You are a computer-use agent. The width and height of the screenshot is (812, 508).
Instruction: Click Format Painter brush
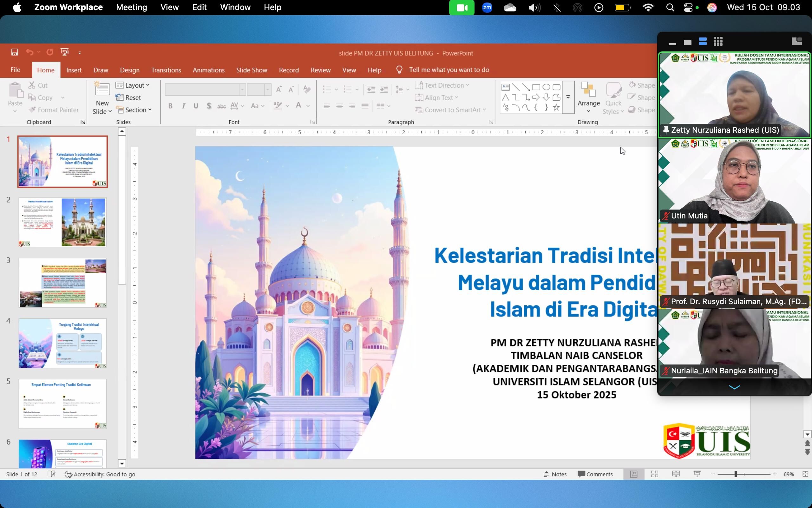[x=54, y=110]
